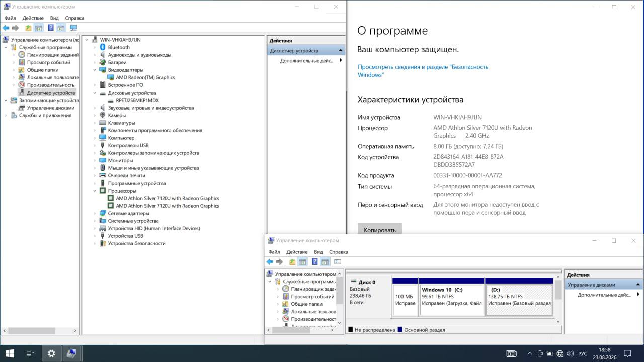Show hidden tray icons chevron

[x=531, y=353]
